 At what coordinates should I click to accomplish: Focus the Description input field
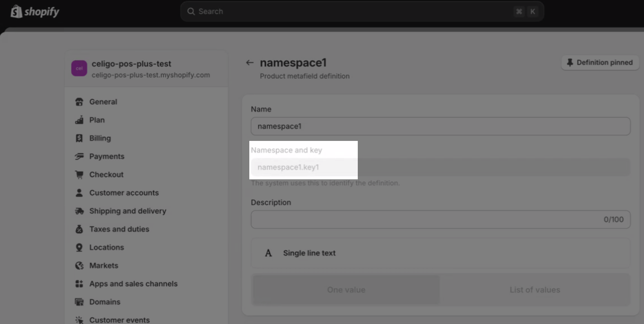[441, 219]
